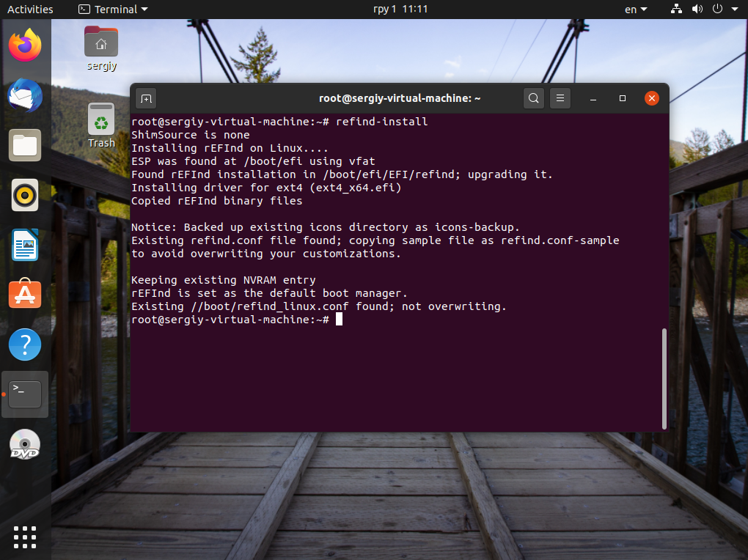
Task: Open terminal search with the magnifier icon
Action: (534, 98)
